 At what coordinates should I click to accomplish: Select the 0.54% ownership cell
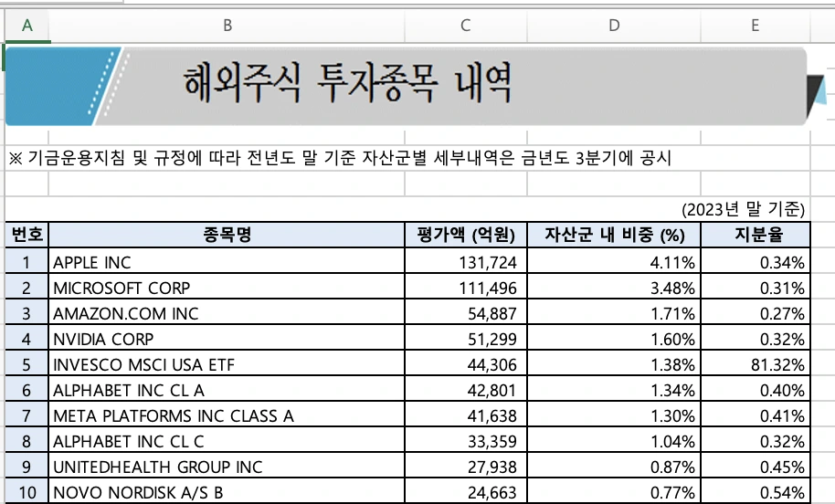coord(756,490)
